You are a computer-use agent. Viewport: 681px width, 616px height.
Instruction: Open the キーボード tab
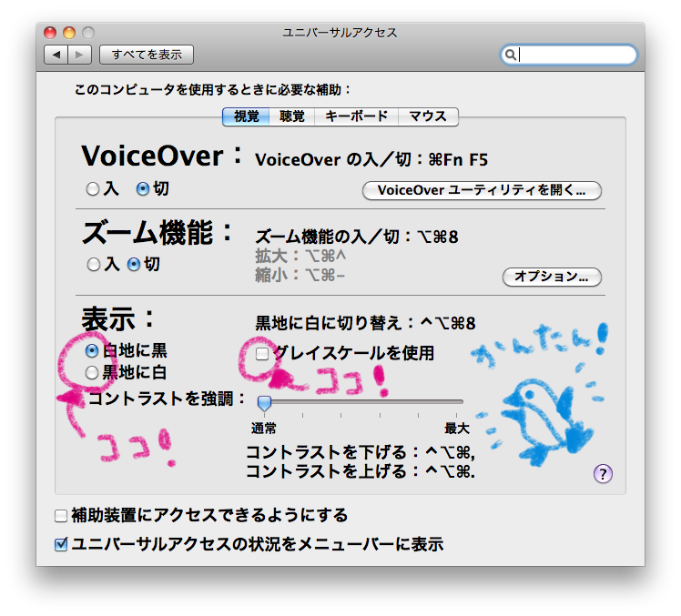(356, 116)
